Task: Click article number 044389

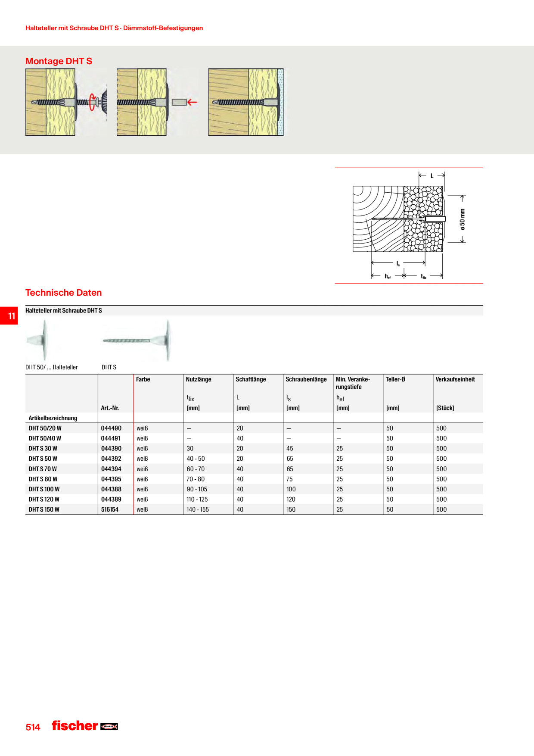Action: pos(111,499)
